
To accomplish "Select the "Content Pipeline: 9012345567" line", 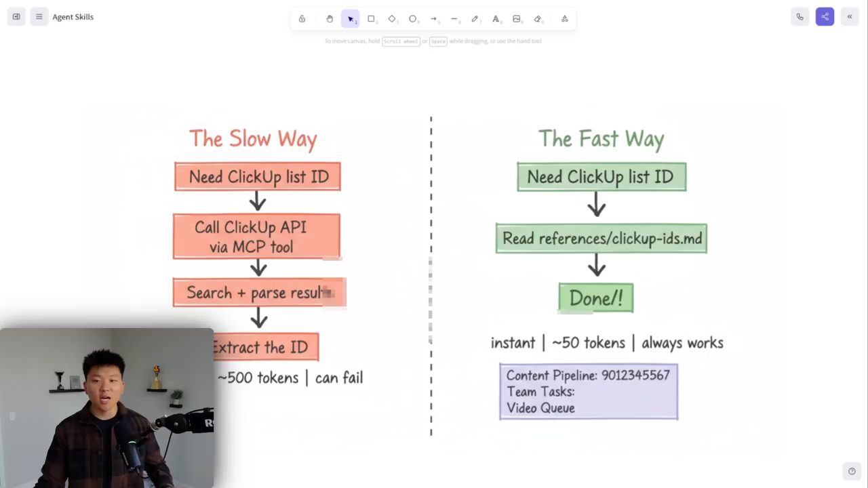I will click(x=588, y=375).
